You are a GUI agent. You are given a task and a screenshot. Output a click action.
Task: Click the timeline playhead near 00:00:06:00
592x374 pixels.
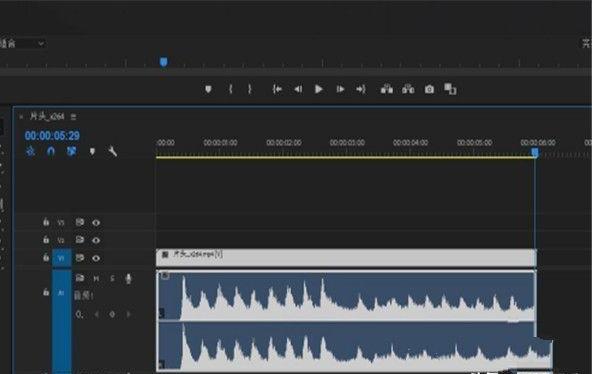point(535,152)
